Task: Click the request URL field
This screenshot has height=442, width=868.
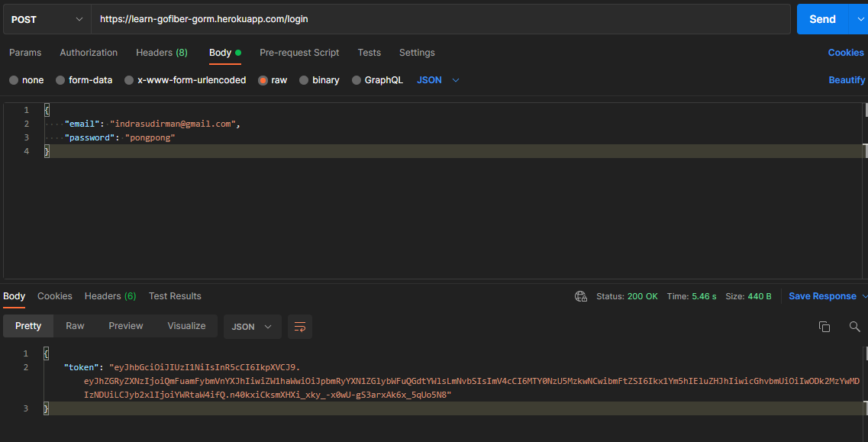Action: click(440, 19)
